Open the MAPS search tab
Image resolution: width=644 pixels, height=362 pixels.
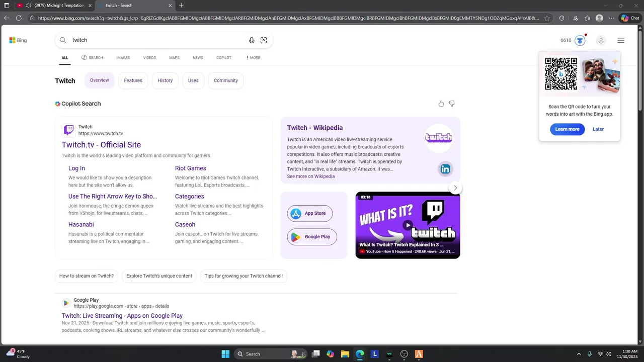coord(174,58)
